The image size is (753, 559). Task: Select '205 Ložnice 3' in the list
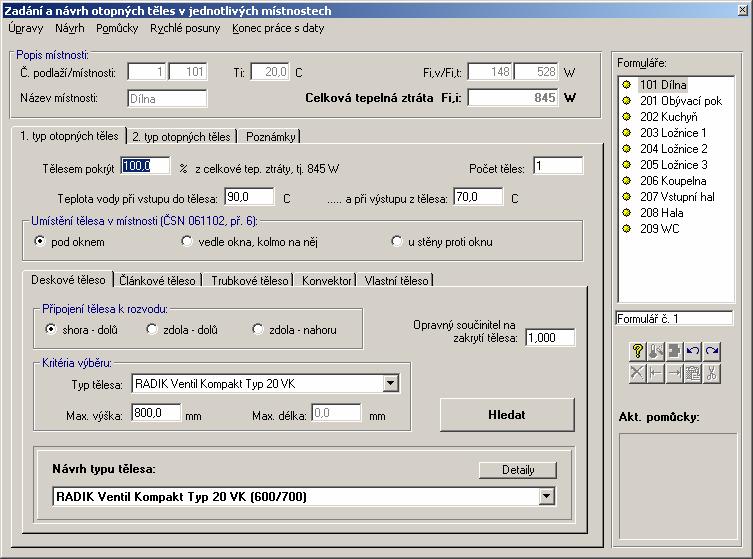[x=673, y=165]
